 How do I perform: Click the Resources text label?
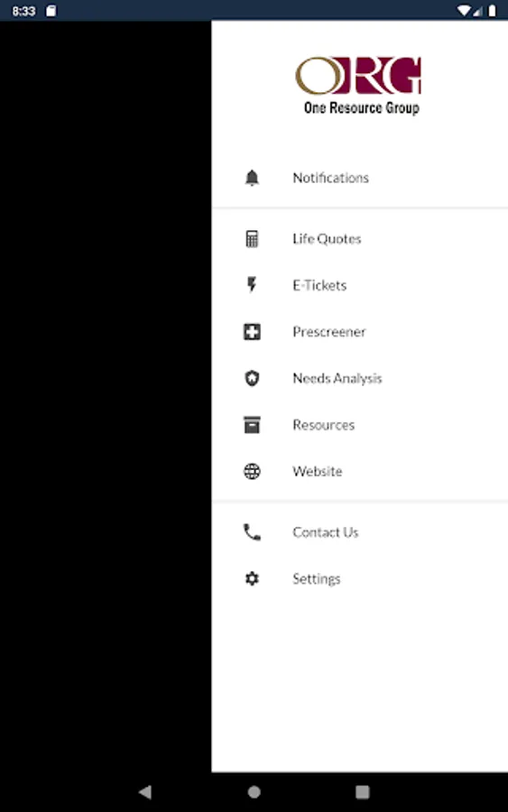pyautogui.click(x=324, y=425)
